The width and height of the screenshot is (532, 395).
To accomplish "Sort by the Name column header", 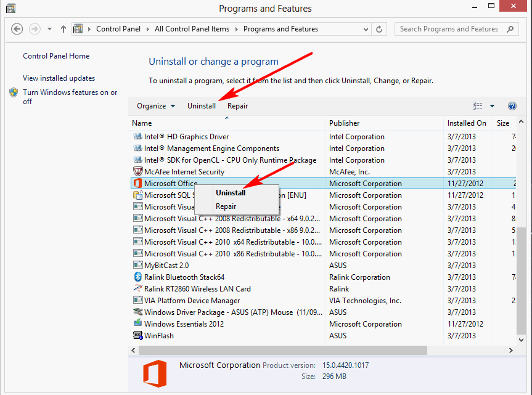I will click(227, 123).
